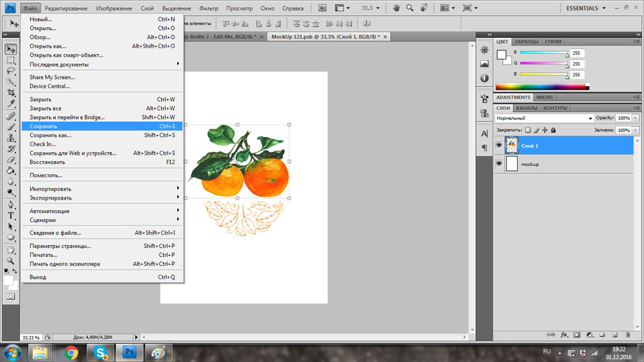Create a new layer with the icon
Viewport: 644px width, 362px height.
615,335
